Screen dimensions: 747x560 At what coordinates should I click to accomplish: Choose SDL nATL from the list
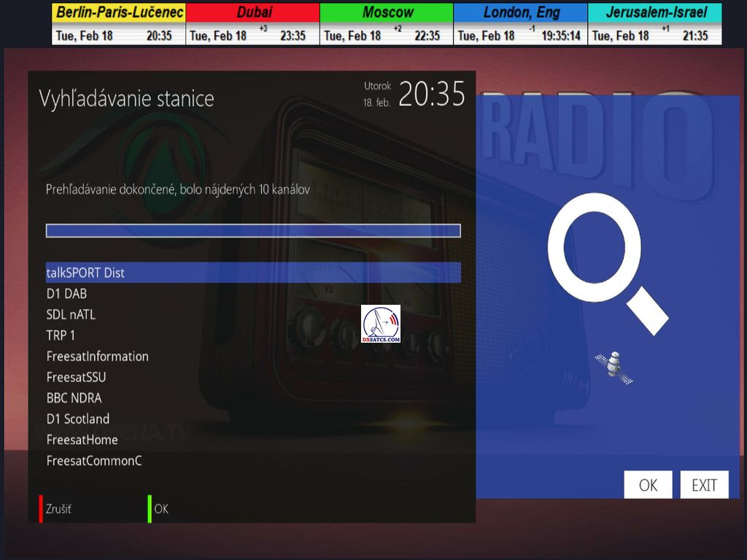tap(71, 315)
